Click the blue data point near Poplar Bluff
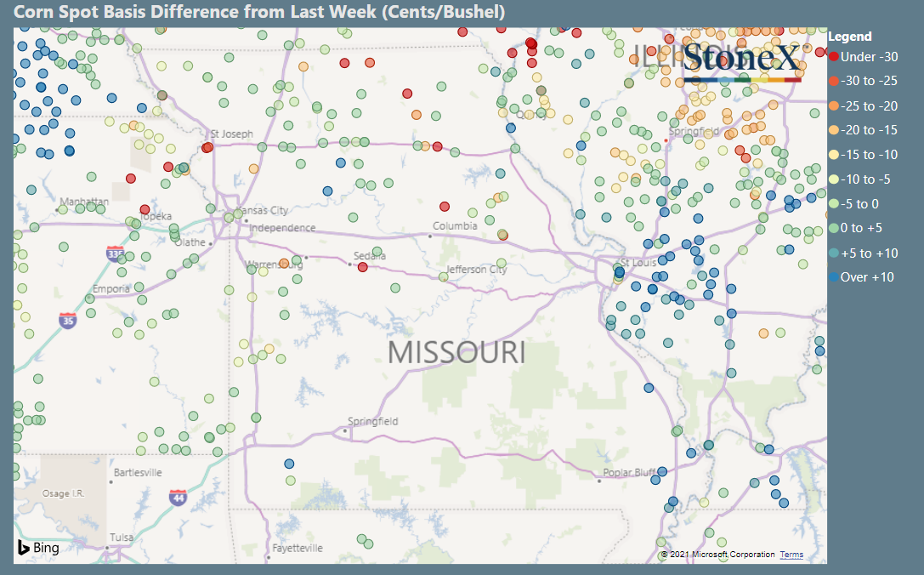The height and width of the screenshot is (575, 924). pyautogui.click(x=662, y=471)
